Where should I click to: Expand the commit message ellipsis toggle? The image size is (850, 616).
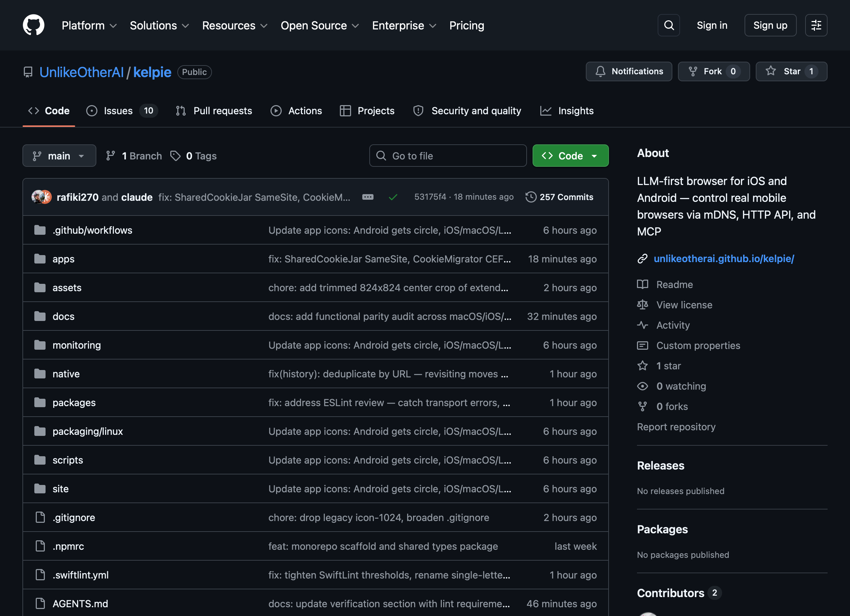[368, 197]
